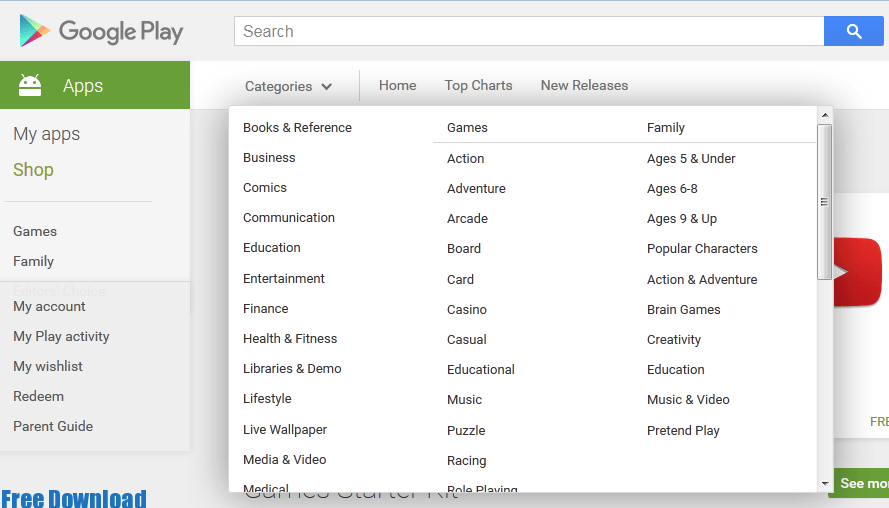Choose the Adventure games category
889x508 pixels.
[x=476, y=189]
